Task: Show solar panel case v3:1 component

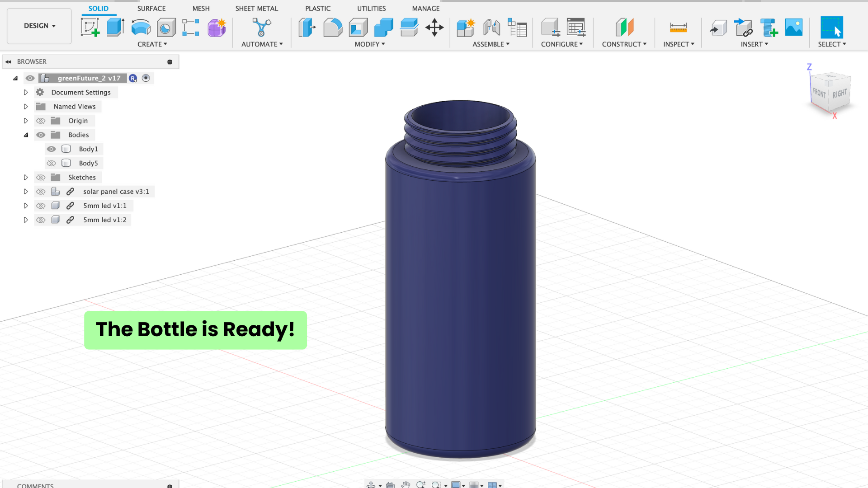Action: click(x=41, y=192)
